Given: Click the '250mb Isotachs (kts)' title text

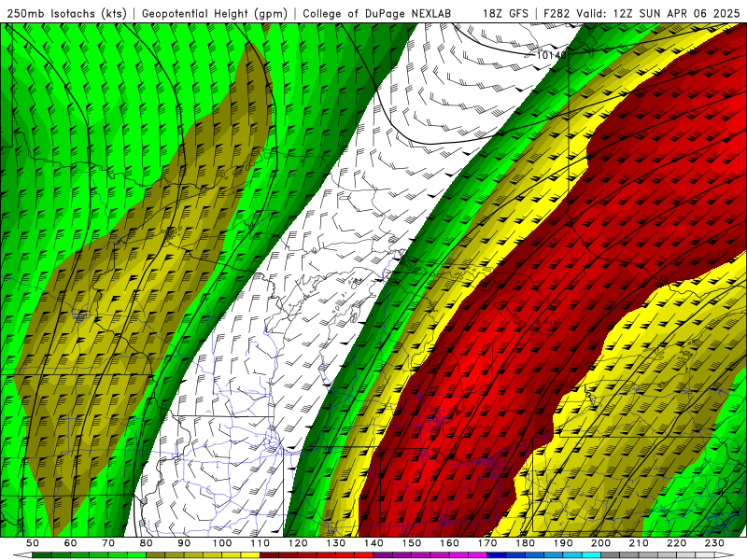Looking at the screenshot, I should [66, 14].
